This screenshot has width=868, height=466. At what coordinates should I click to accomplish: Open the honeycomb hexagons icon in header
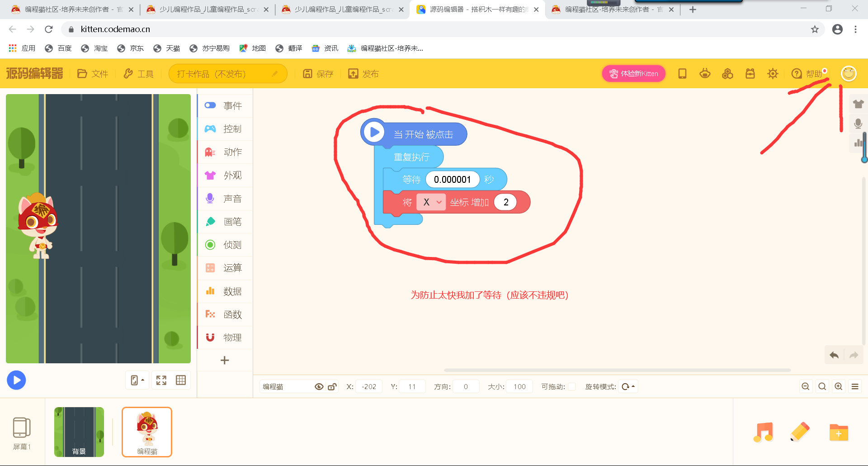click(727, 73)
